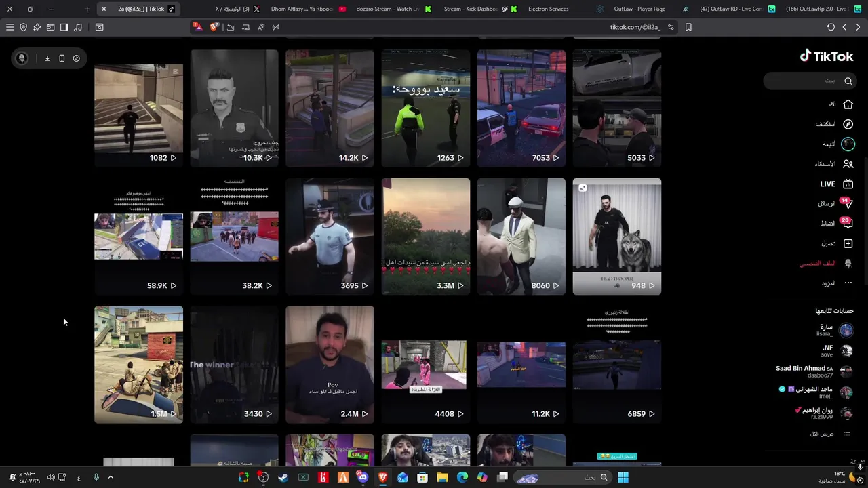
Task: Open File Explorer from the taskbar
Action: [442, 477]
